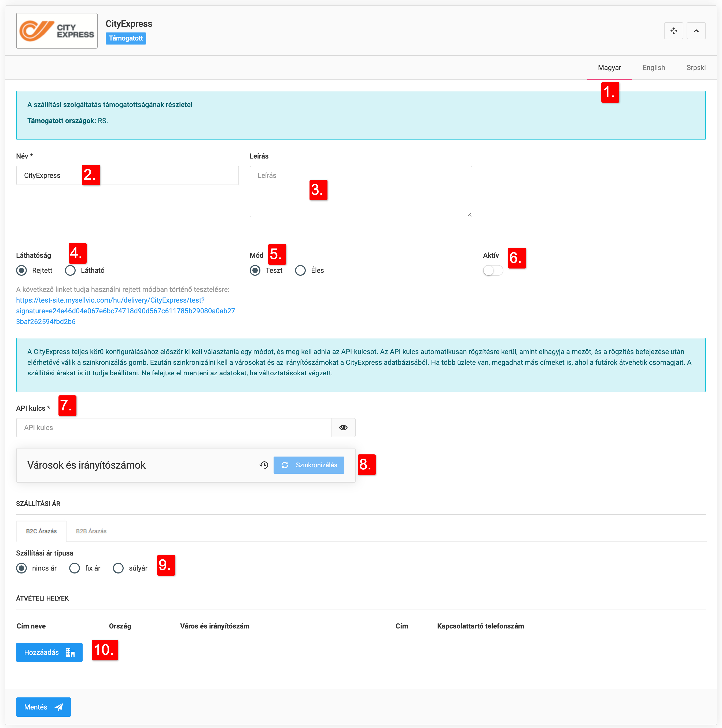This screenshot has width=722, height=728.
Task: Click into the Leírás textarea
Action: pyautogui.click(x=361, y=192)
